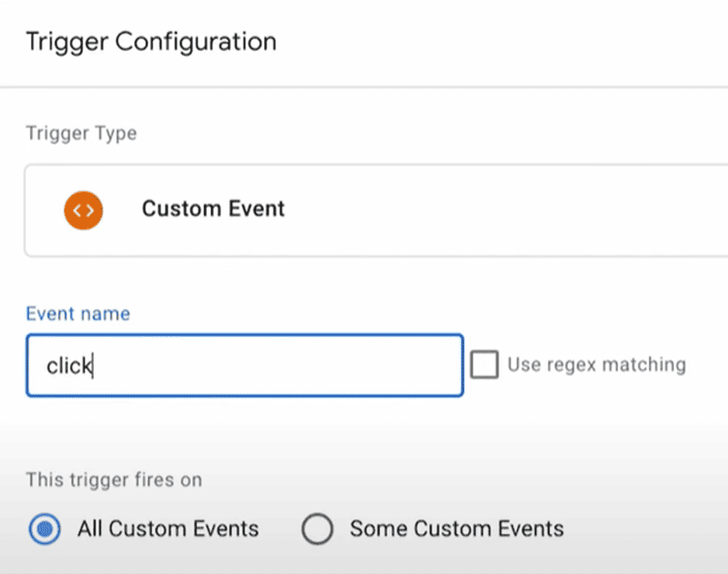The height and width of the screenshot is (574, 728).
Task: Click the "Some Custom Events" option label
Action: [x=456, y=529]
